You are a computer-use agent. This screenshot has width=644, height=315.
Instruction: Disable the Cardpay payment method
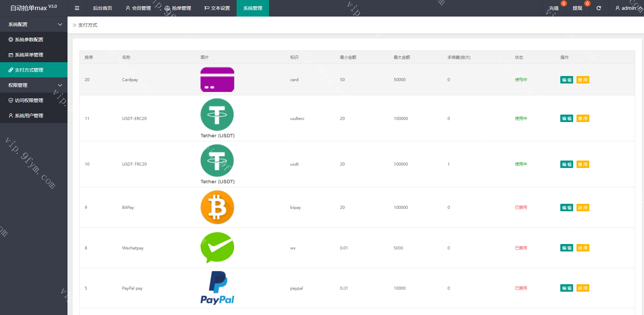point(583,80)
